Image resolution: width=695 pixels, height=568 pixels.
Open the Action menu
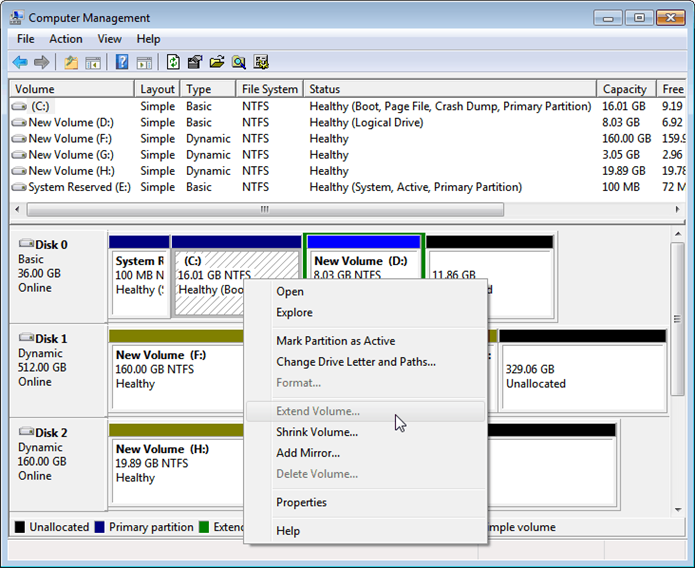[x=66, y=39]
